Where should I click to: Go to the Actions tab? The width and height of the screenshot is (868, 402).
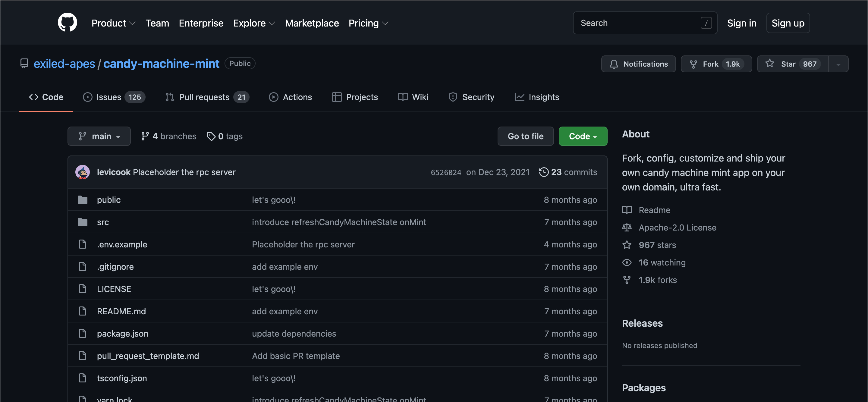(x=290, y=97)
